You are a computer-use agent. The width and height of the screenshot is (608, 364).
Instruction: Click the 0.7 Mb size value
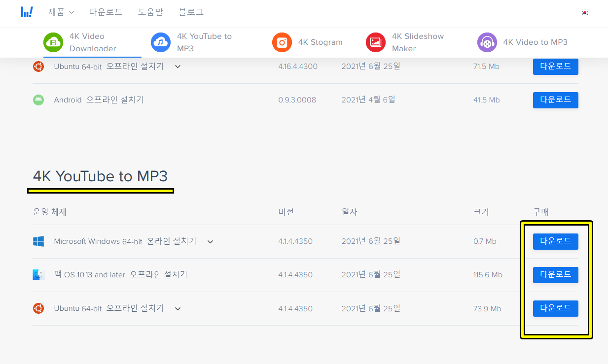pos(485,241)
